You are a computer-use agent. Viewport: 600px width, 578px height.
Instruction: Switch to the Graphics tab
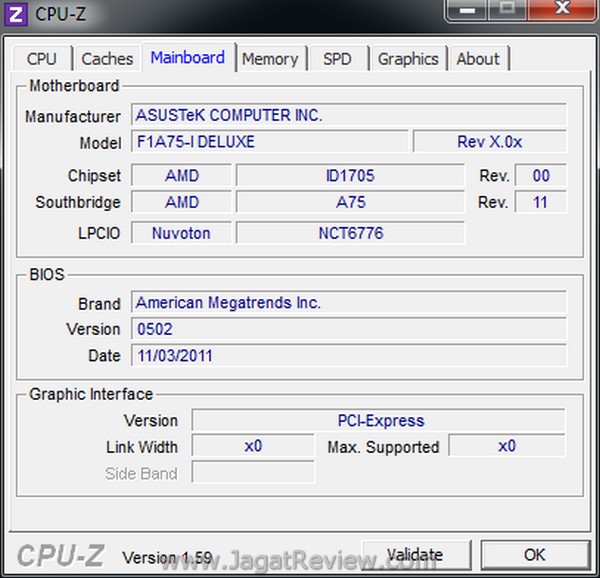pyautogui.click(x=408, y=59)
